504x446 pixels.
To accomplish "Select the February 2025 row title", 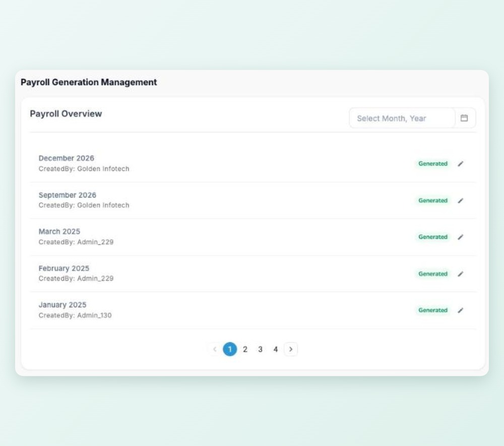I will (x=64, y=268).
